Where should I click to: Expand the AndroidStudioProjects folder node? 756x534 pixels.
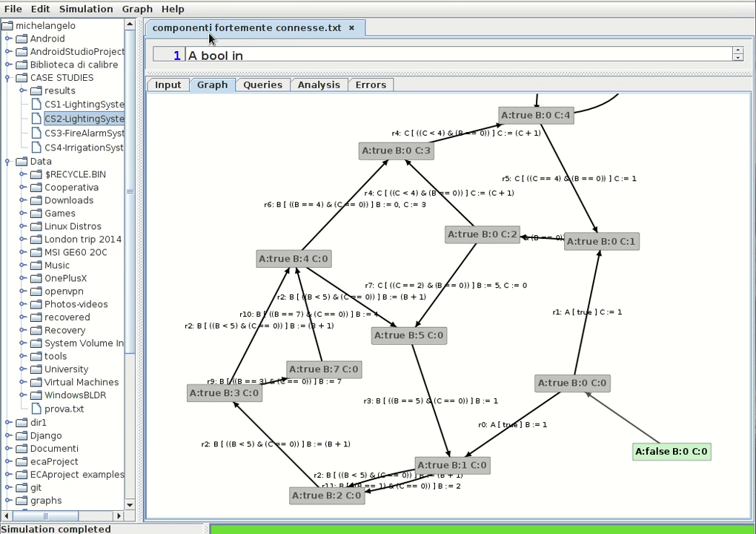[x=8, y=52]
